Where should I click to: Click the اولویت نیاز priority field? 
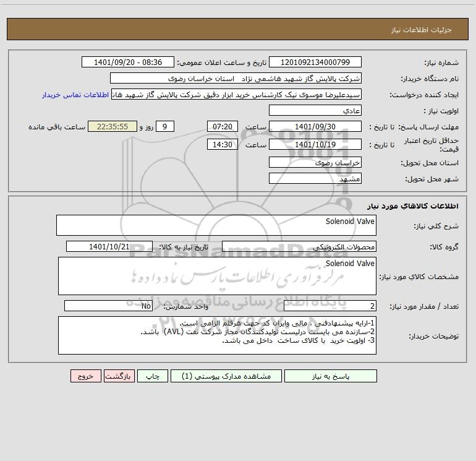coord(315,110)
